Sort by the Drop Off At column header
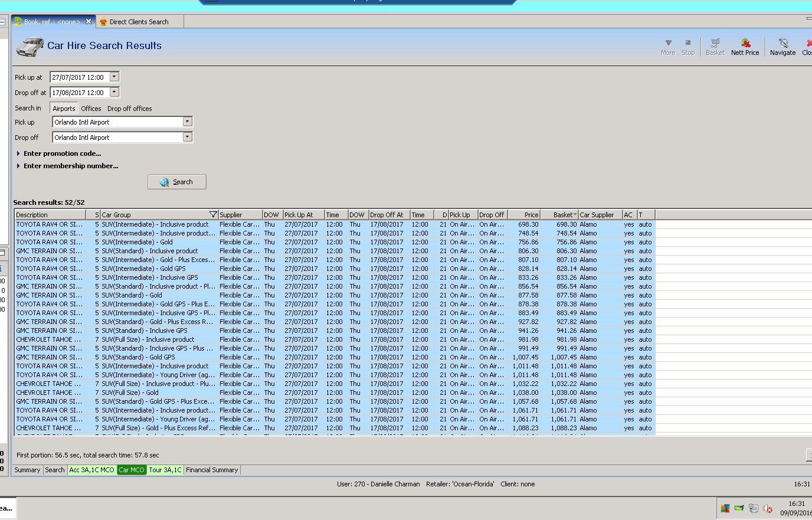The width and height of the screenshot is (812, 520). pyautogui.click(x=389, y=215)
